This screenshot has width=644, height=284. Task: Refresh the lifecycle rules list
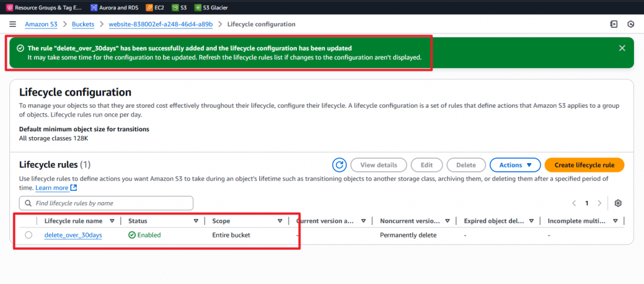click(x=339, y=165)
